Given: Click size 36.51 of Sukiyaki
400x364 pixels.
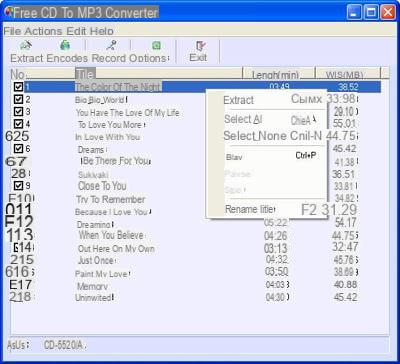Looking at the screenshot, I should pyautogui.click(x=343, y=174).
